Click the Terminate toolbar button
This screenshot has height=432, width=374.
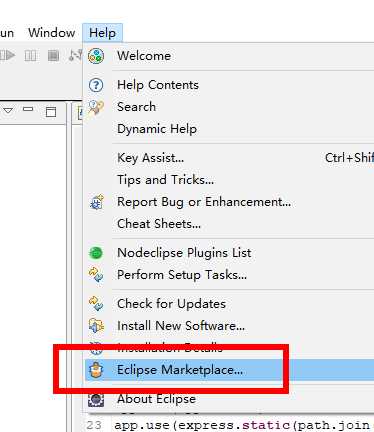point(53,55)
